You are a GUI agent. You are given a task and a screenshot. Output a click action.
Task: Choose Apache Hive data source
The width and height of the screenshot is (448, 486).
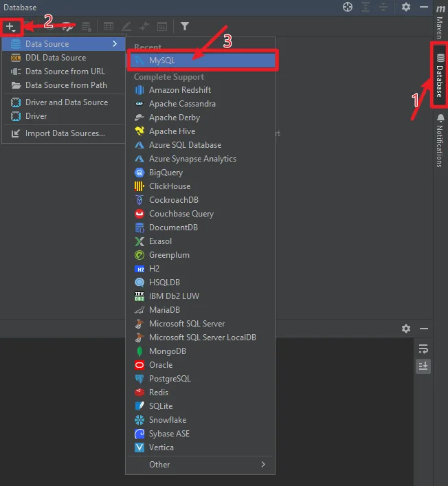click(x=200, y=131)
